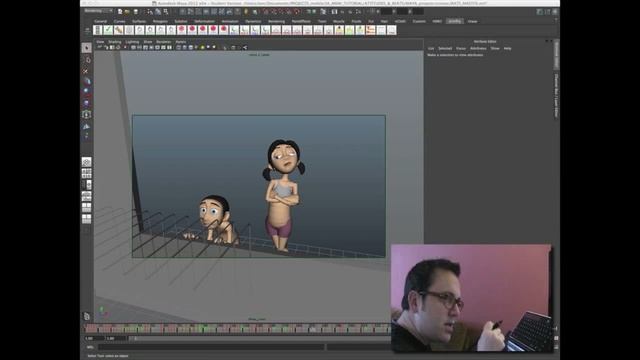Select the Soft Modification tool
This screenshot has width=640, height=360.
(x=87, y=126)
